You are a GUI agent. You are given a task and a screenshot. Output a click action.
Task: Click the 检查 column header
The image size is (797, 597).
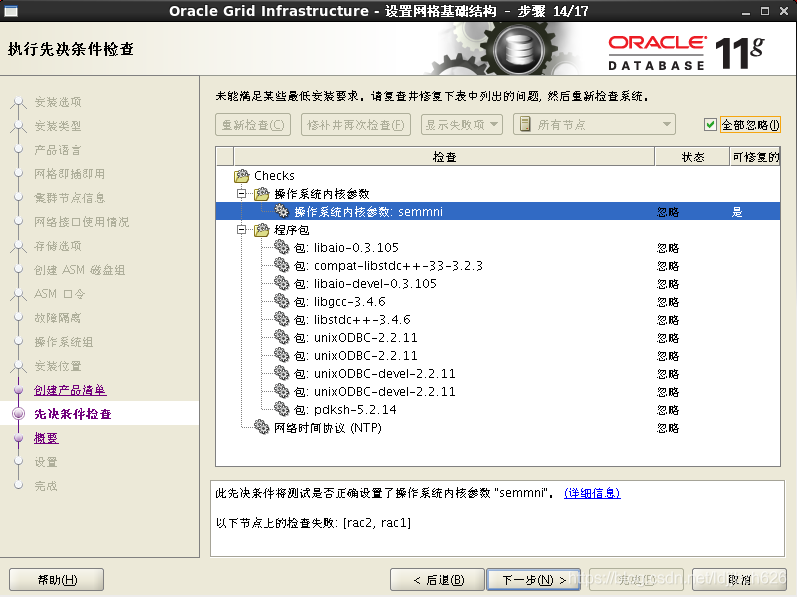point(444,157)
